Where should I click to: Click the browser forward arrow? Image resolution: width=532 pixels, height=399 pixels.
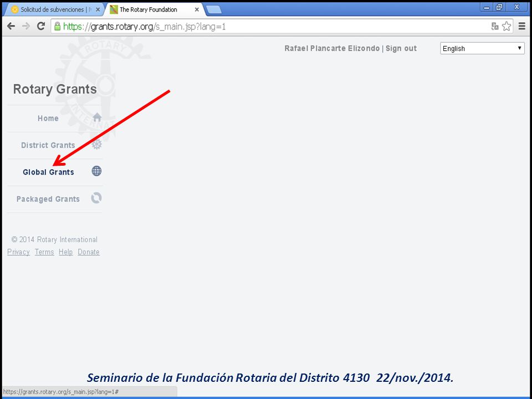click(x=26, y=26)
